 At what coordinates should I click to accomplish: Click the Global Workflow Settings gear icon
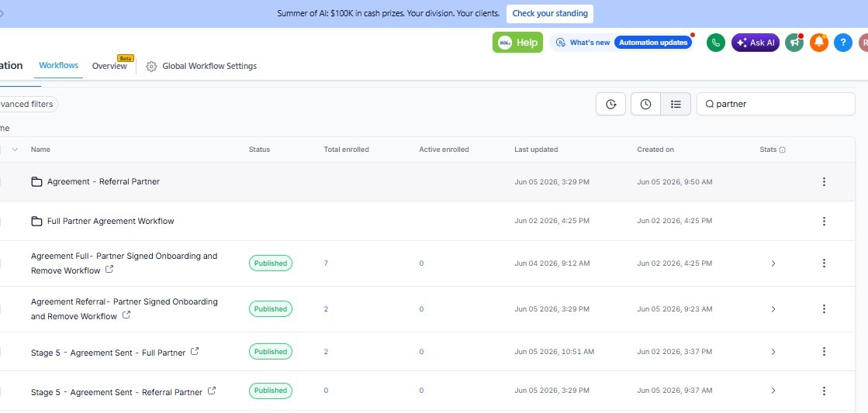[151, 67]
